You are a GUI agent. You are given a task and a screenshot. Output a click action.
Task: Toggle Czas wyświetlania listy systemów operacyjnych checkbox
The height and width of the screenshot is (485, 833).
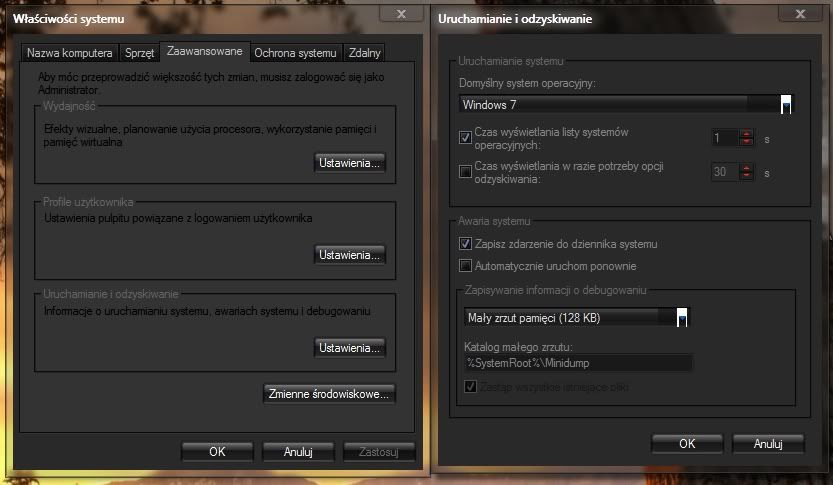(x=465, y=138)
